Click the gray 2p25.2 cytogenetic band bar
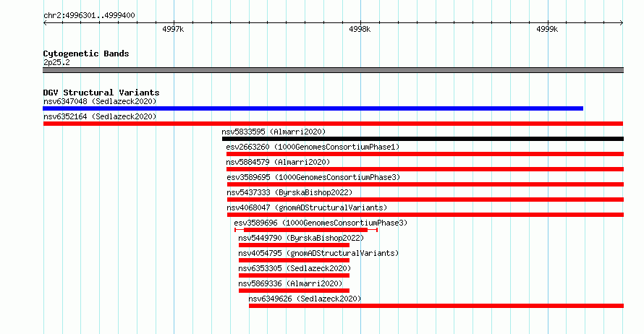Screen dimensions: 644x334 pyautogui.click(x=333, y=70)
